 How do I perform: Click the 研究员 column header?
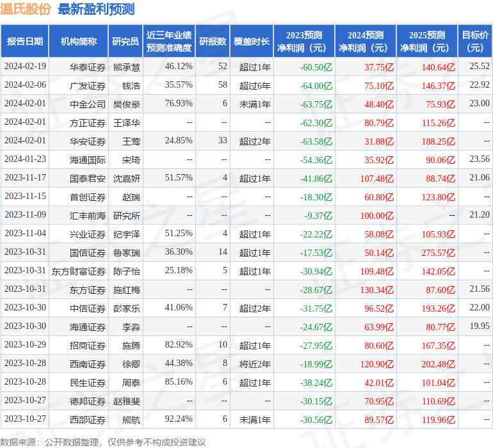point(125,41)
